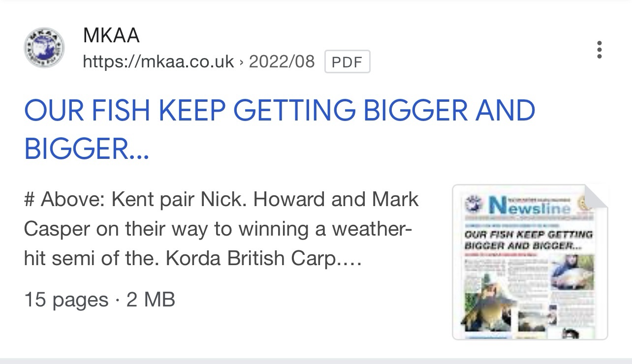Open the three-dot more options menu
The width and height of the screenshot is (632, 364).
click(x=599, y=50)
